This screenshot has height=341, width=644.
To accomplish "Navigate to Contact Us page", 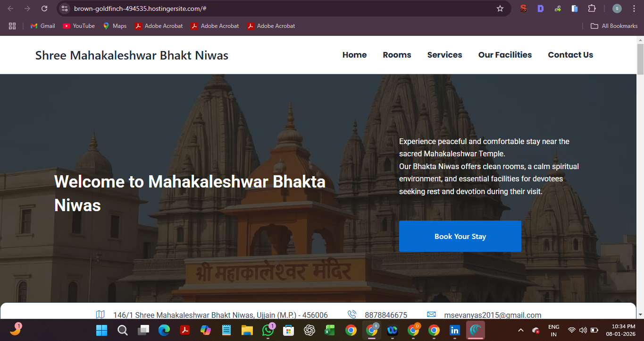I will point(570,55).
